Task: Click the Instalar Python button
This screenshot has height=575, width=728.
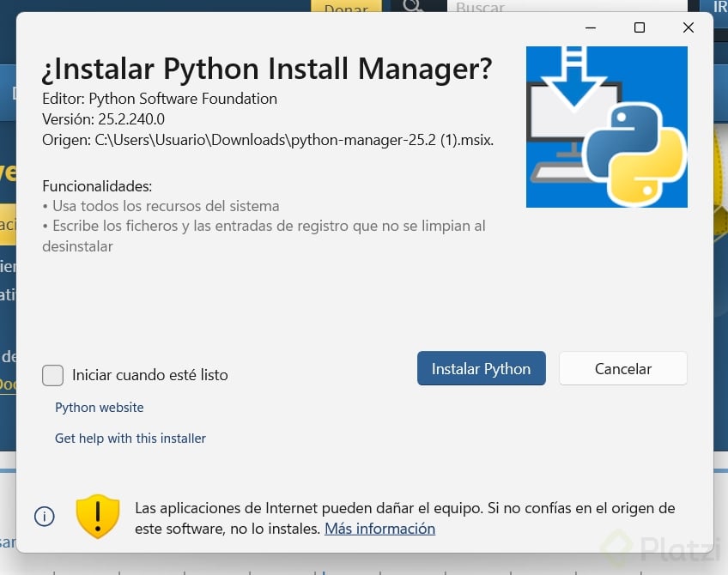Action: [x=481, y=369]
